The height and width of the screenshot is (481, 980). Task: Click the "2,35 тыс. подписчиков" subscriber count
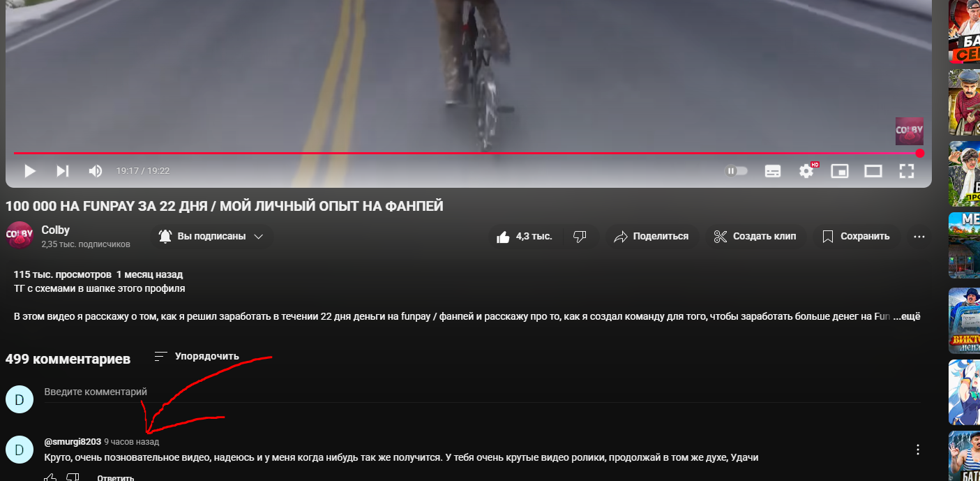pyautogui.click(x=86, y=244)
